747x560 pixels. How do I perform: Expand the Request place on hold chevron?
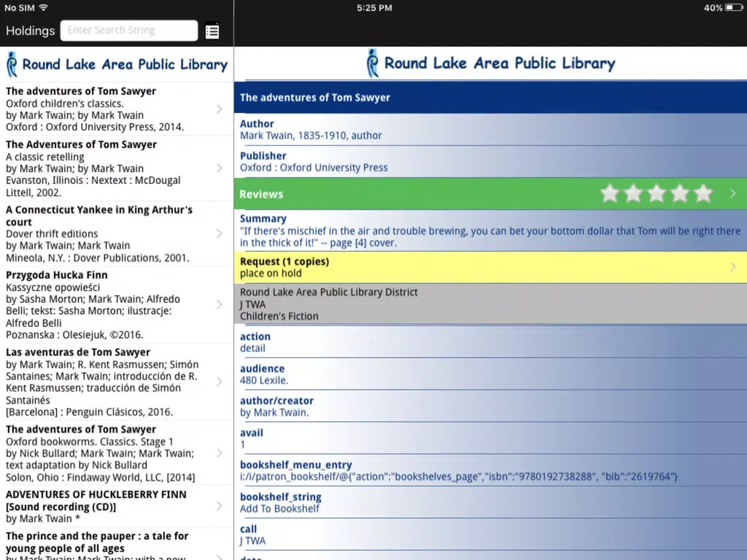pos(733,267)
